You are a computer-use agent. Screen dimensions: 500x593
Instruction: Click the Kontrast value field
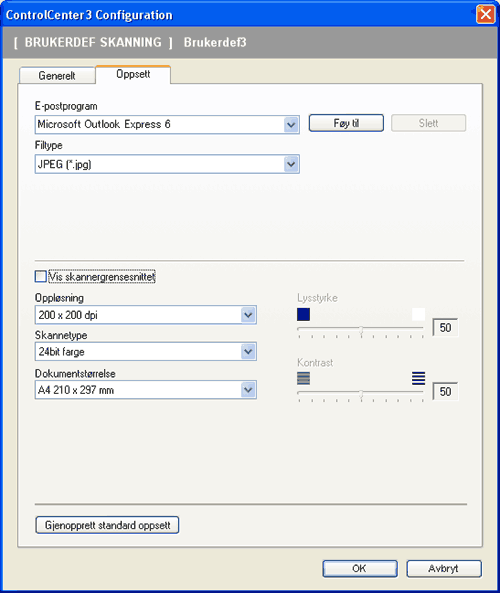click(x=445, y=391)
